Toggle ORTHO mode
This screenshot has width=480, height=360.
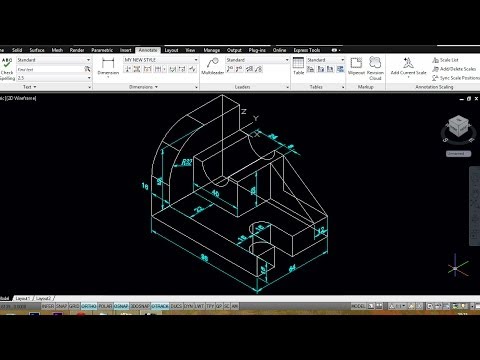89,306
